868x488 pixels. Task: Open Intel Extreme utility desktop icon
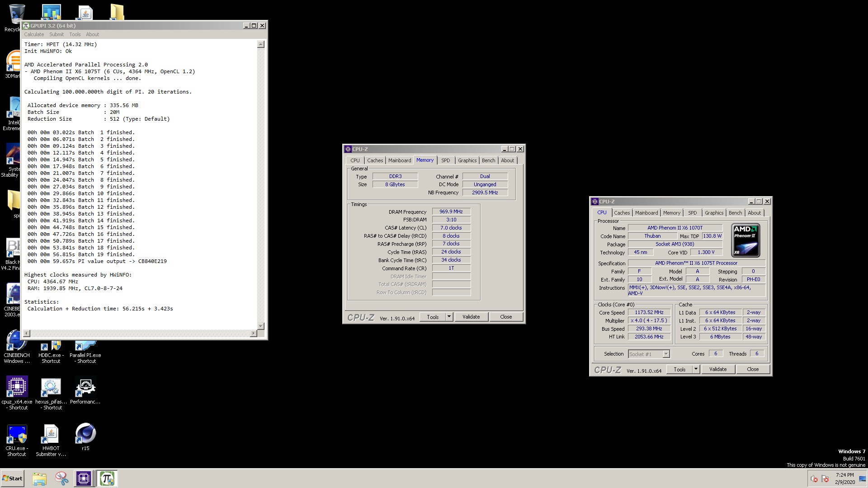tap(13, 114)
